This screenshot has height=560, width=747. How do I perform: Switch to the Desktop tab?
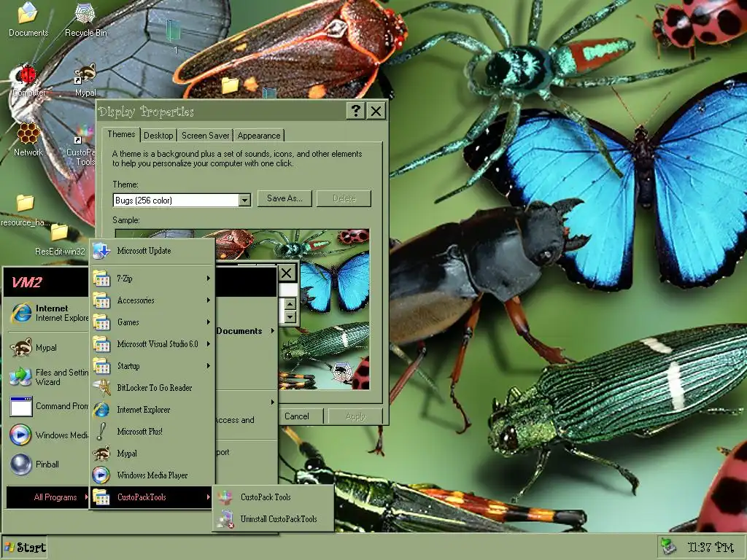[158, 136]
